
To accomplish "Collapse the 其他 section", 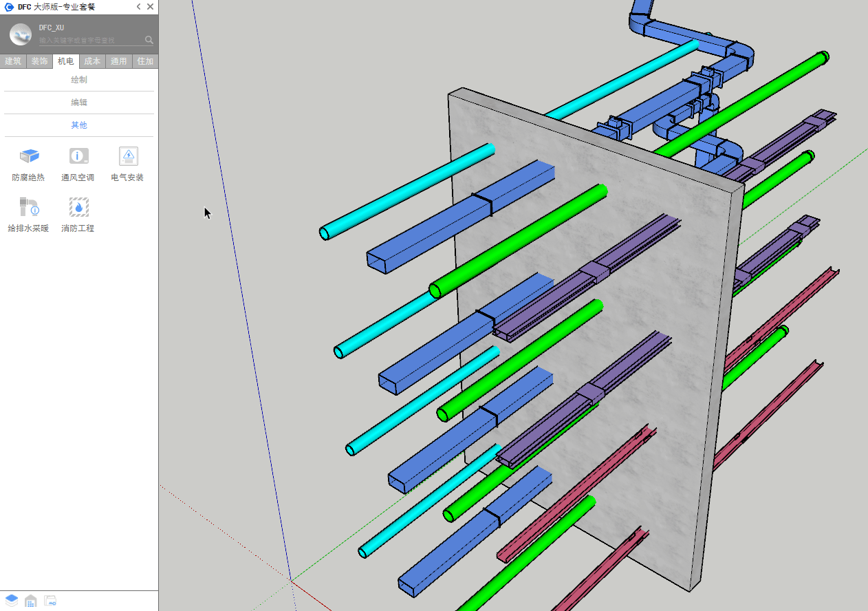I will [79, 125].
